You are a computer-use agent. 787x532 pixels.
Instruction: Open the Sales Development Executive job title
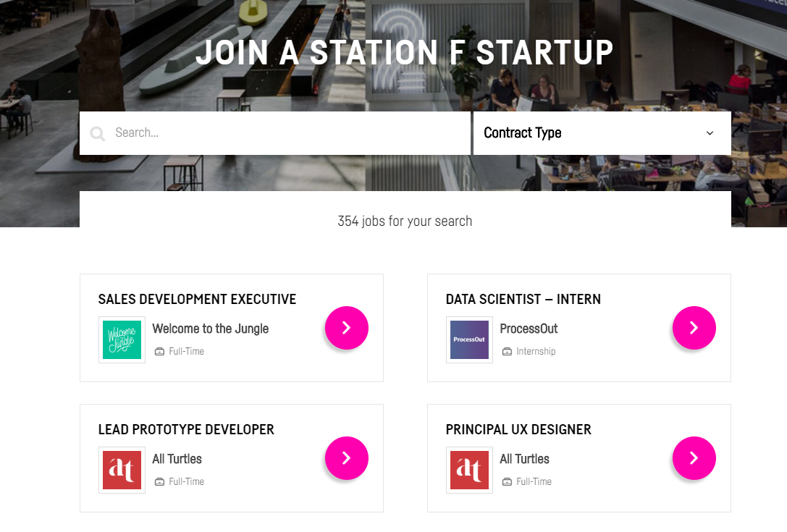click(x=197, y=299)
